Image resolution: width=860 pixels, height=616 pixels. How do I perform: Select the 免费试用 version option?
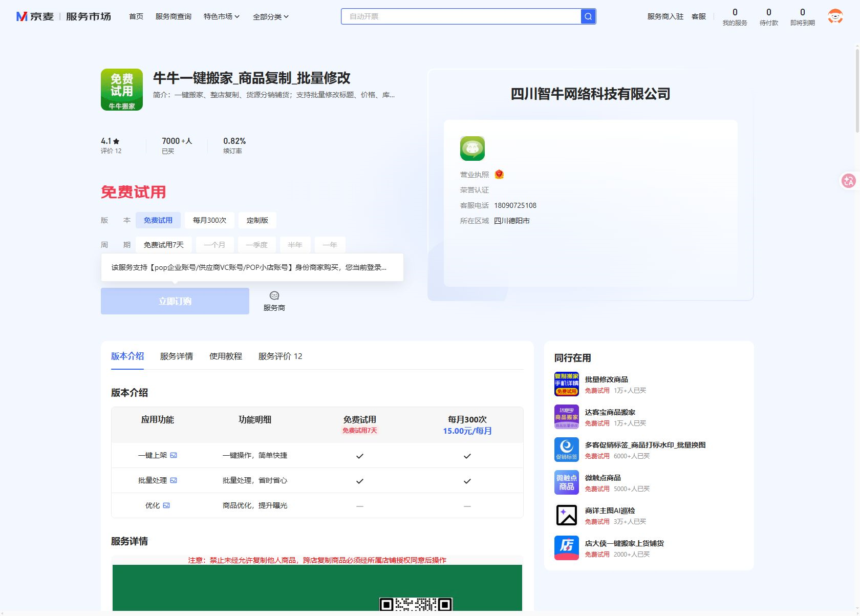158,220
